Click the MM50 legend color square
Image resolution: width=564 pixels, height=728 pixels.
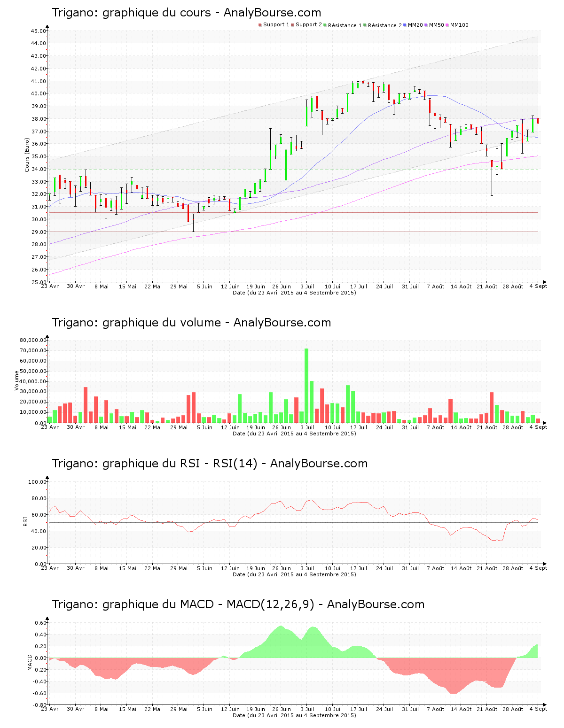tap(426, 25)
